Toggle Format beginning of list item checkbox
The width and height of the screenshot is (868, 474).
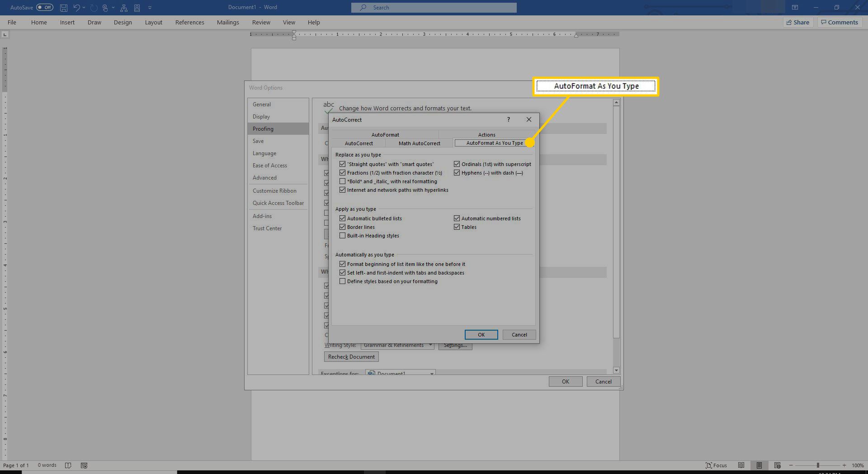tap(342, 264)
